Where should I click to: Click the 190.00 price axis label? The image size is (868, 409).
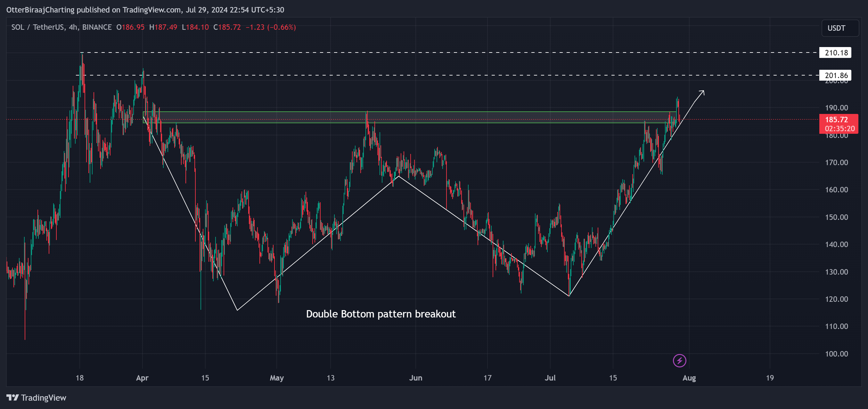[x=836, y=108]
